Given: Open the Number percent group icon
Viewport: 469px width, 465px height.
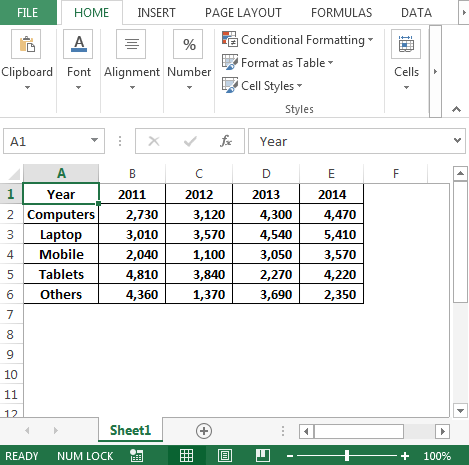Looking at the screenshot, I should (x=188, y=44).
